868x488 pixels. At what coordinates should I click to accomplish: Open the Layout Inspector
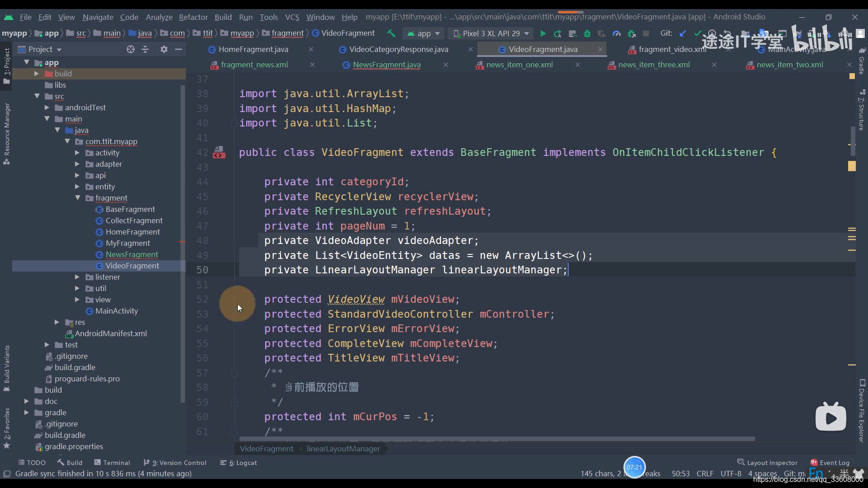click(768, 463)
